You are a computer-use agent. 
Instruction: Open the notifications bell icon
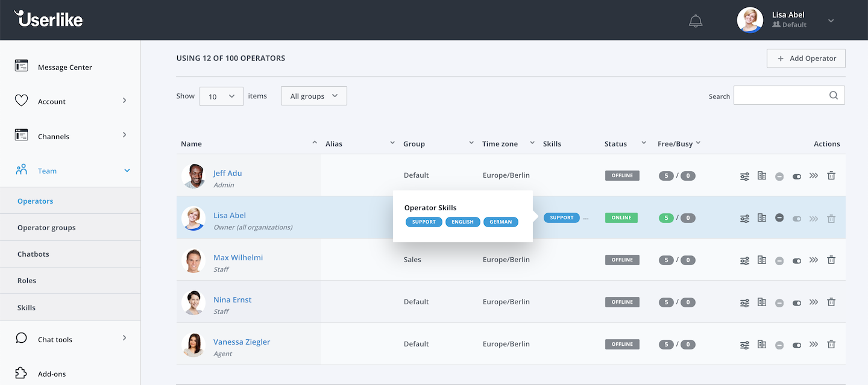coord(696,21)
